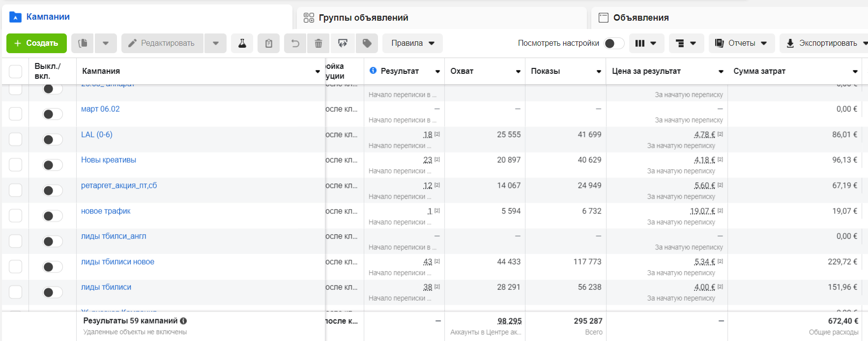Click spend amount 229,72 €
The width and height of the screenshot is (868, 341).
(842, 262)
